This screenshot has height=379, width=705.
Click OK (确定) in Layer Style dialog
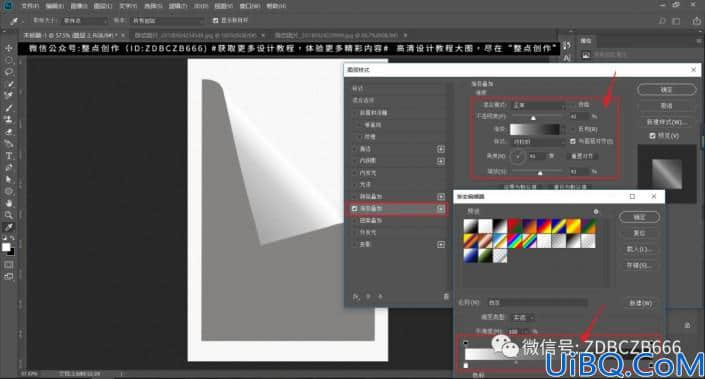[666, 89]
